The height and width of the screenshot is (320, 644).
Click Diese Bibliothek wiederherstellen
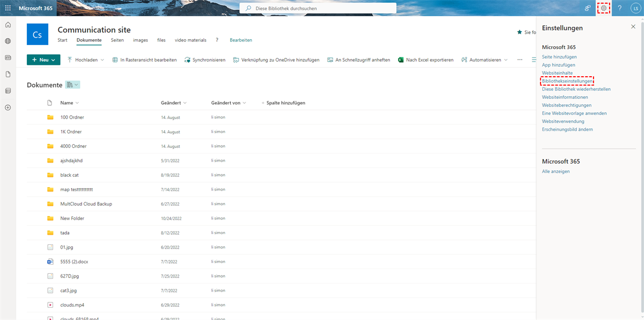pos(576,89)
